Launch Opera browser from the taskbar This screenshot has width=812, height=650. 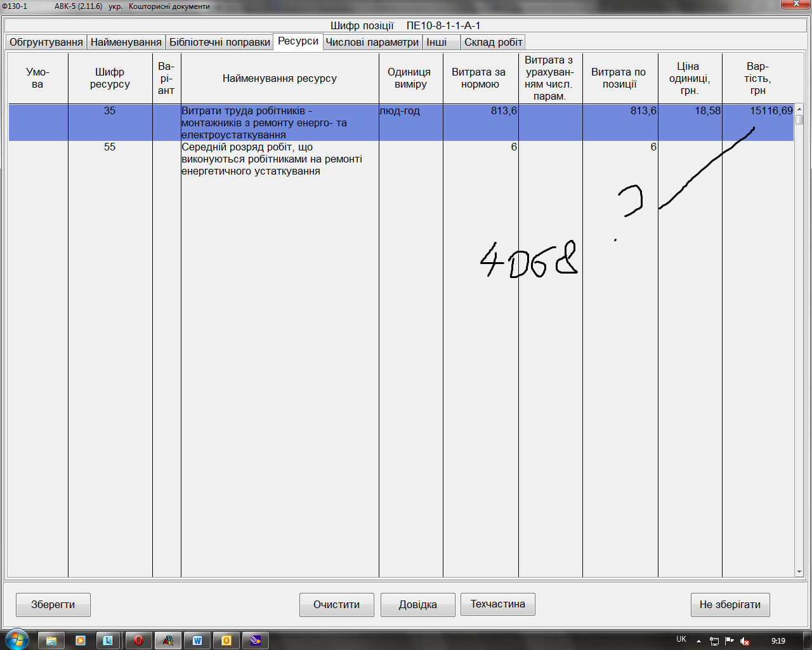(138, 640)
